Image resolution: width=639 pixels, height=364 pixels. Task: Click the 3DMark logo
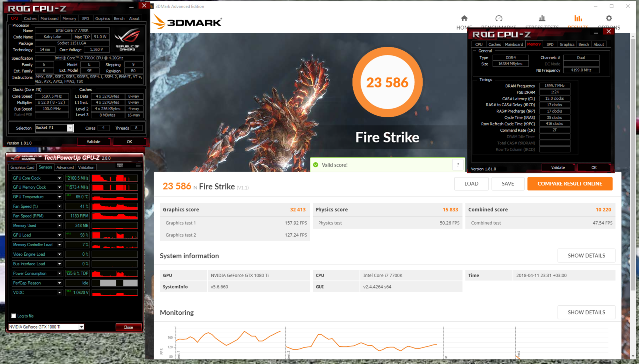[187, 22]
